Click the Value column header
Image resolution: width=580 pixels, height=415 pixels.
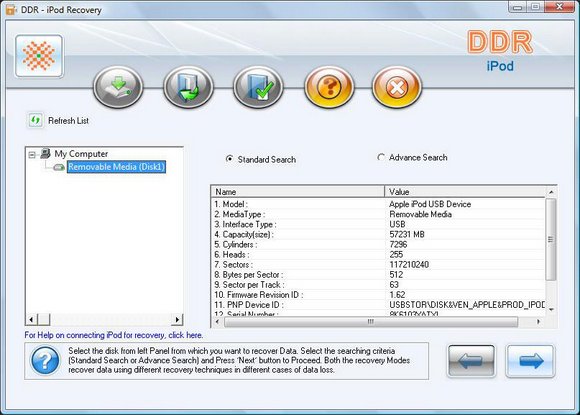pos(465,192)
